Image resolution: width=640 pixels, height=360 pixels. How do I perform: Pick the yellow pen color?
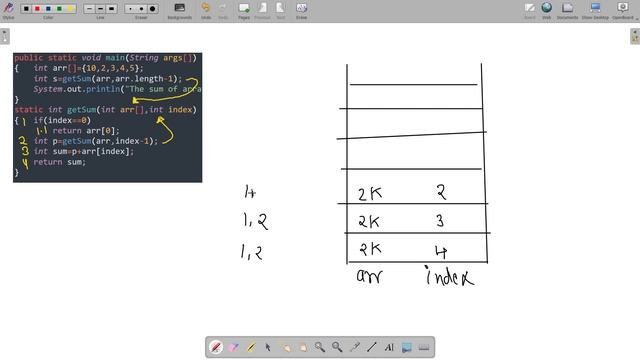pos(70,9)
